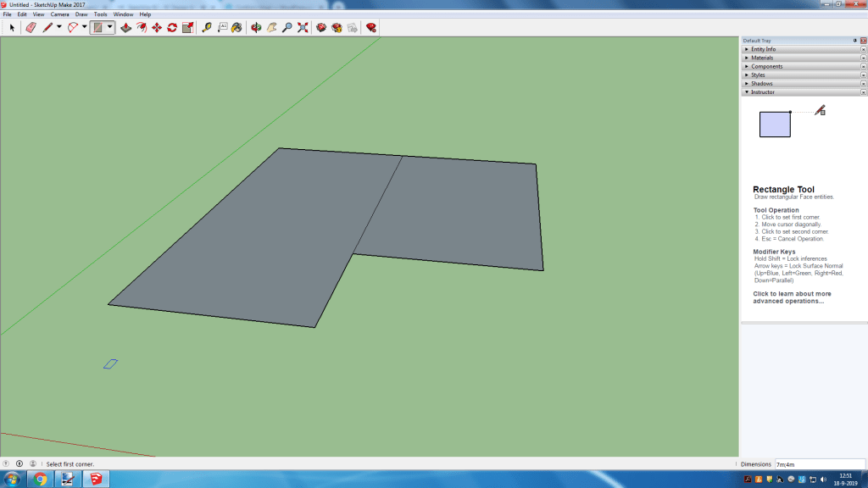Viewport: 868px width, 488px height.
Task: Expand the Entity Info panel
Action: point(763,49)
